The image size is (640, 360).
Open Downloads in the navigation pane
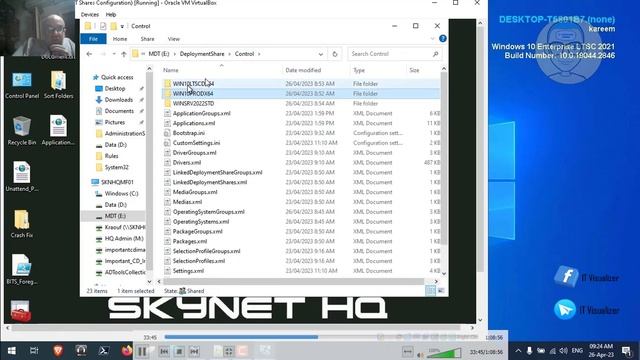click(x=118, y=100)
